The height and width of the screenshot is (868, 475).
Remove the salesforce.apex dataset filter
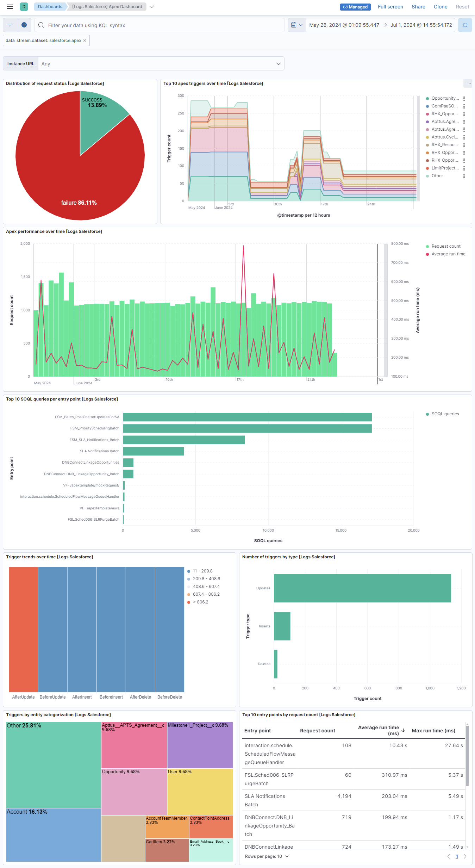(x=85, y=41)
